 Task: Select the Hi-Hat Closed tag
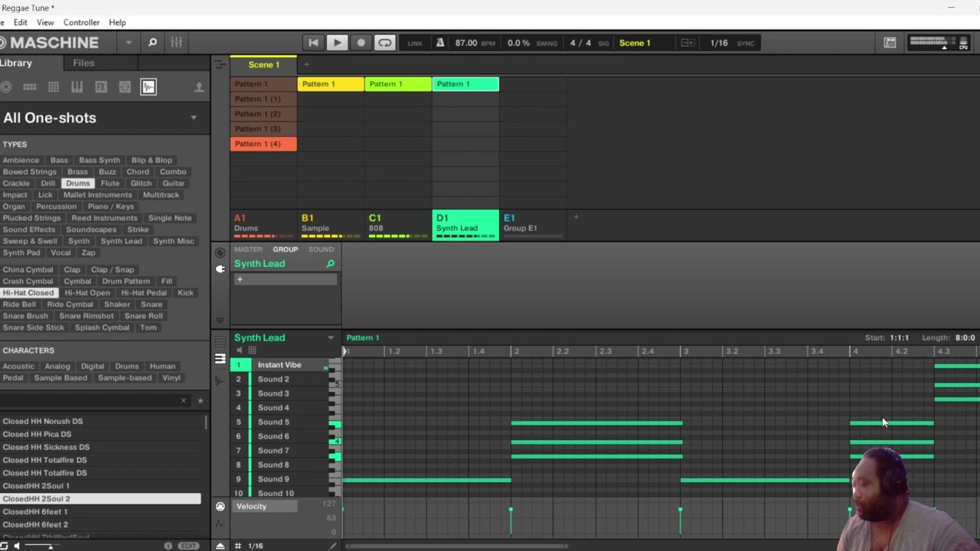click(x=28, y=293)
